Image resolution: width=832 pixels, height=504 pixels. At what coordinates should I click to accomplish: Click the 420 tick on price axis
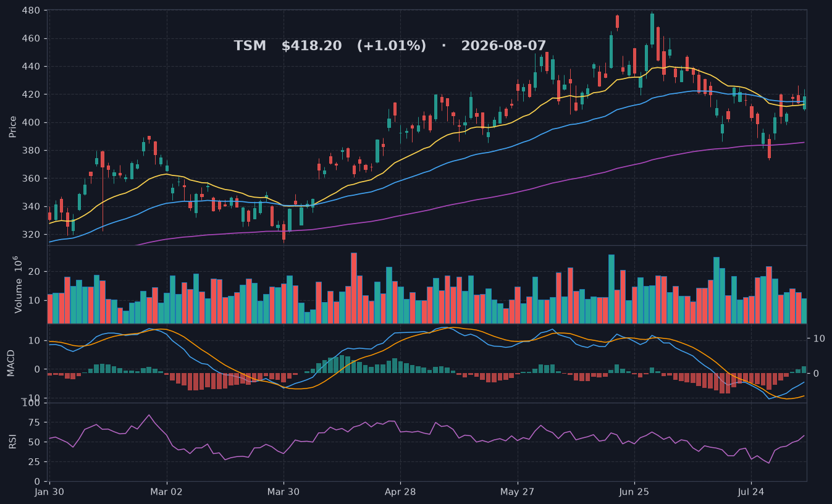tap(30, 94)
